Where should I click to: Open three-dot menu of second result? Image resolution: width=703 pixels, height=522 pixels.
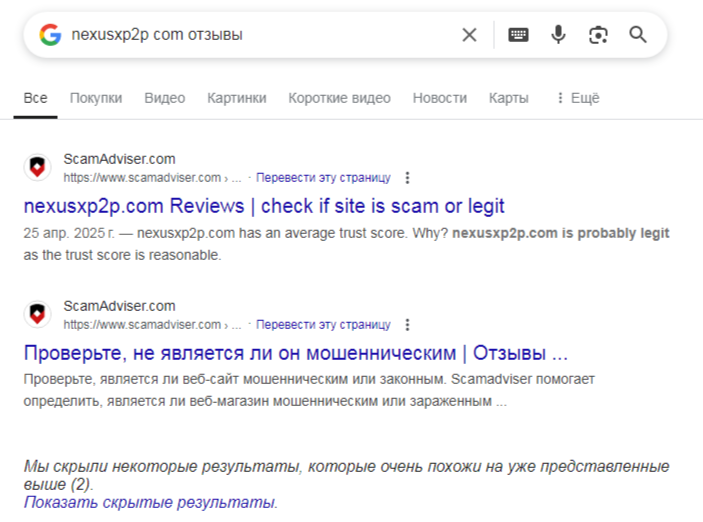coord(407,324)
